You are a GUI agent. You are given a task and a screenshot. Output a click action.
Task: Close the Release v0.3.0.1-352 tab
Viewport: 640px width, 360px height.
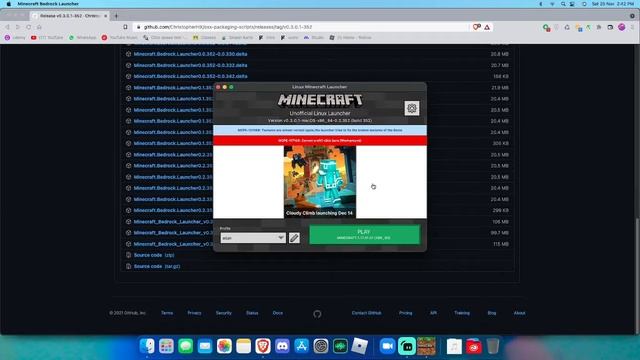click(x=106, y=16)
